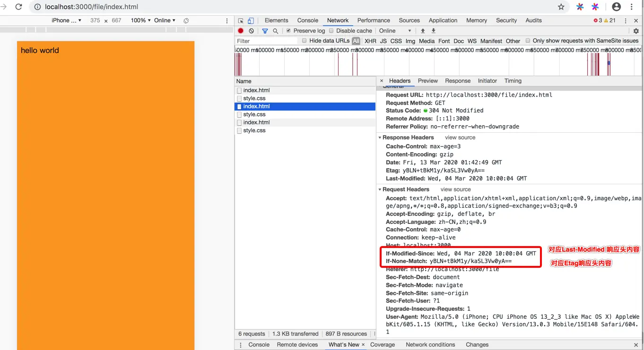
Task: Disable the Preserve log checkbox
Action: pyautogui.click(x=288, y=31)
